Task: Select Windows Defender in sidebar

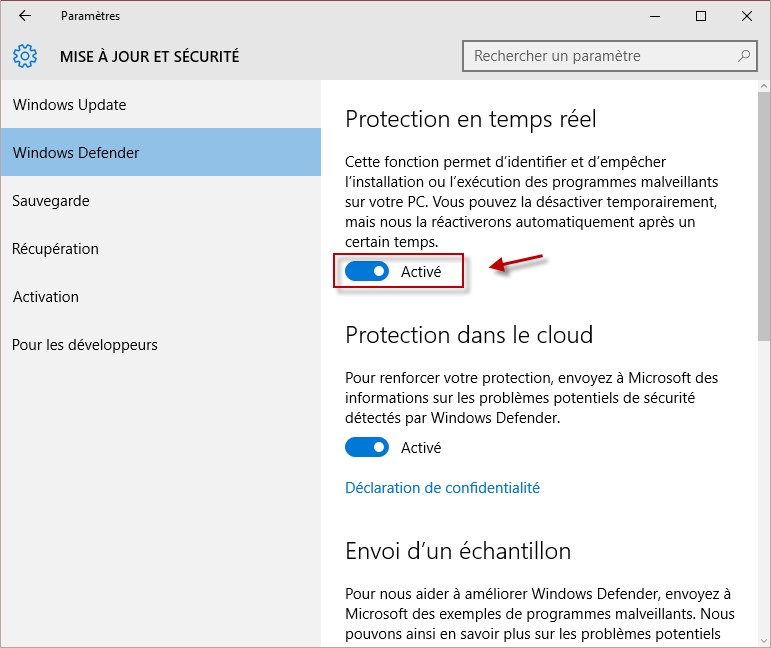Action: (76, 153)
